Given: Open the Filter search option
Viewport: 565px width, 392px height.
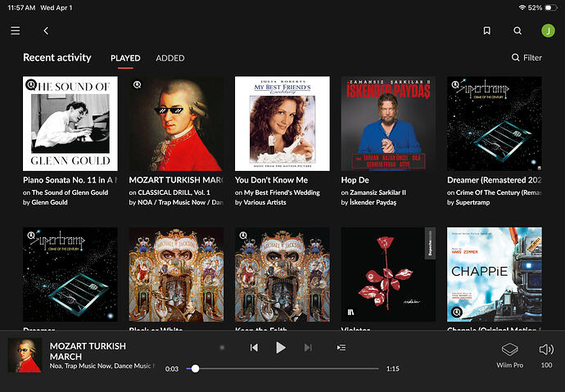Looking at the screenshot, I should coord(527,57).
